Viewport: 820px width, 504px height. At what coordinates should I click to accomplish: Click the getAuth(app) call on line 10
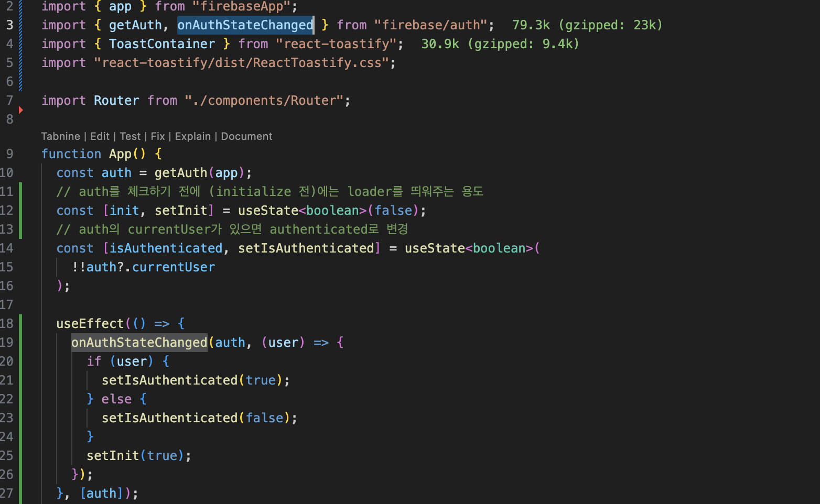pyautogui.click(x=200, y=173)
